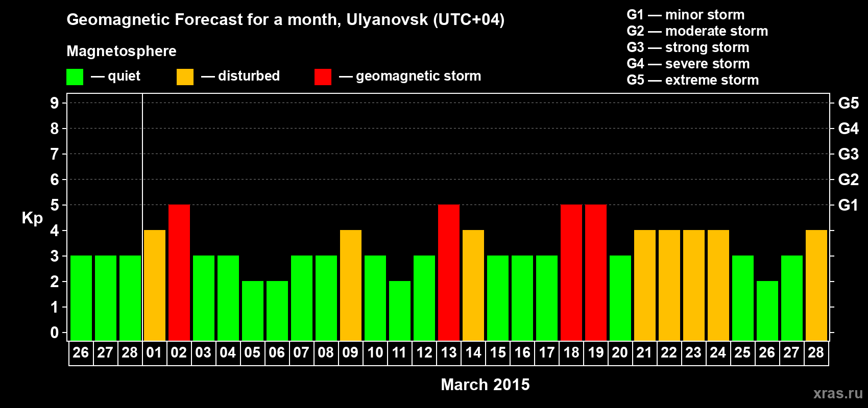Image resolution: width=868 pixels, height=408 pixels.
Task: Click the date label 13 on axis
Action: click(449, 353)
